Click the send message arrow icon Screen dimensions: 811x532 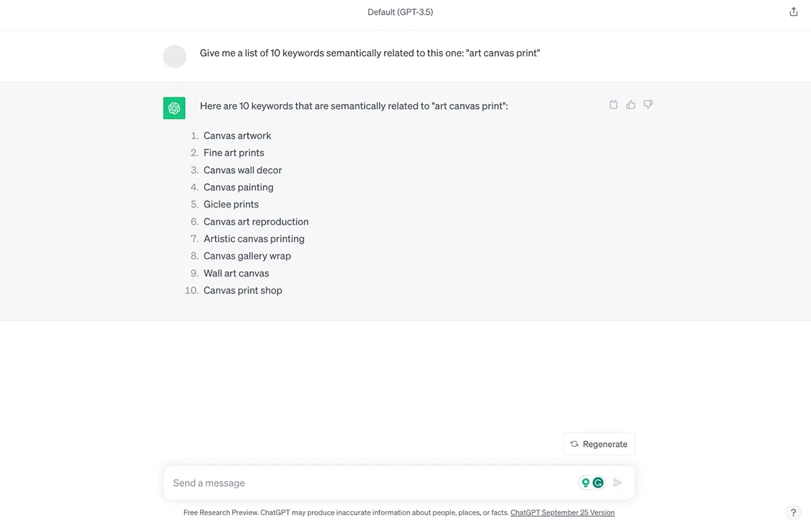(x=617, y=483)
